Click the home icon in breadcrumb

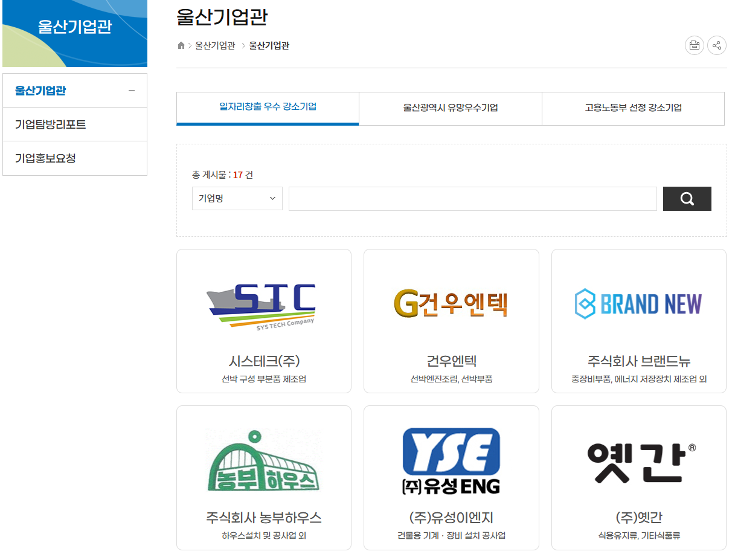pyautogui.click(x=181, y=46)
